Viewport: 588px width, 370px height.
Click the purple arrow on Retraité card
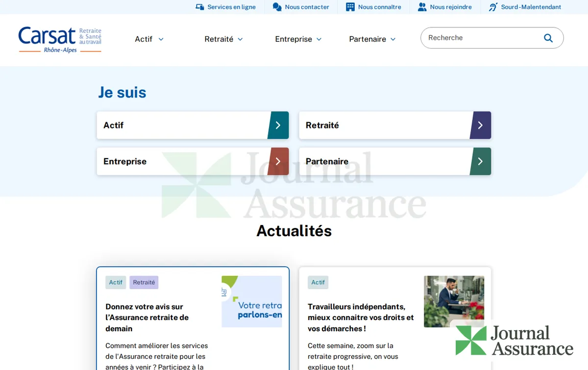coord(480,125)
